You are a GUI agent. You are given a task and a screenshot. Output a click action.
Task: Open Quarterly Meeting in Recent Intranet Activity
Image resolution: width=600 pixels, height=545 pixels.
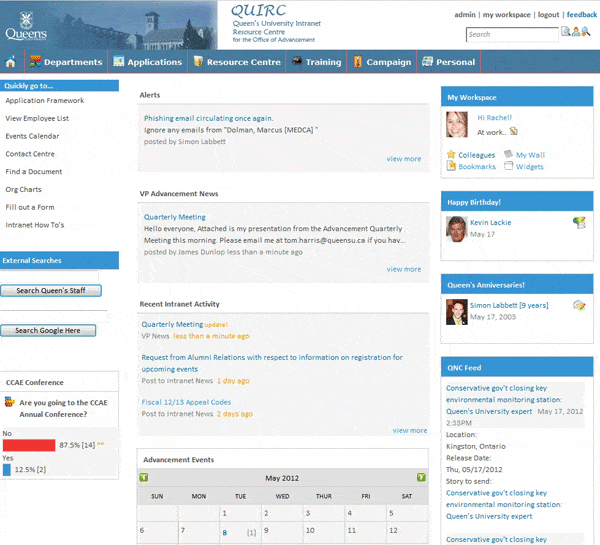pyautogui.click(x=172, y=324)
